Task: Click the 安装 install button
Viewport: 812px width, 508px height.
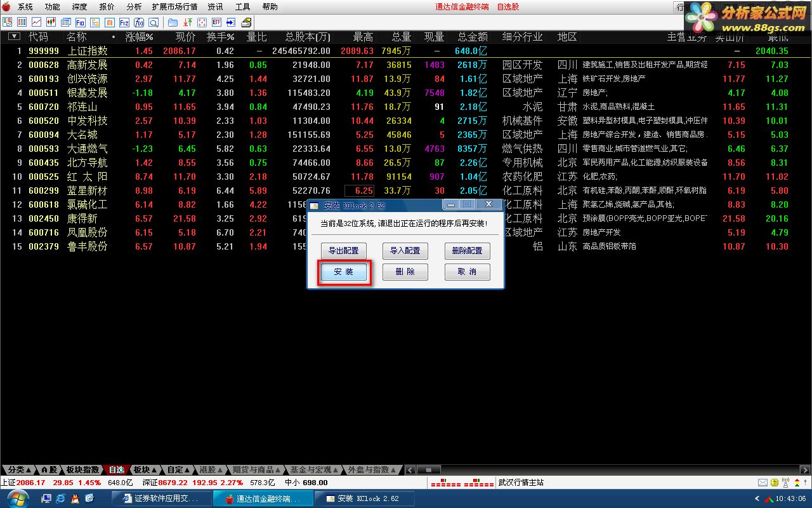Action: 344,272
